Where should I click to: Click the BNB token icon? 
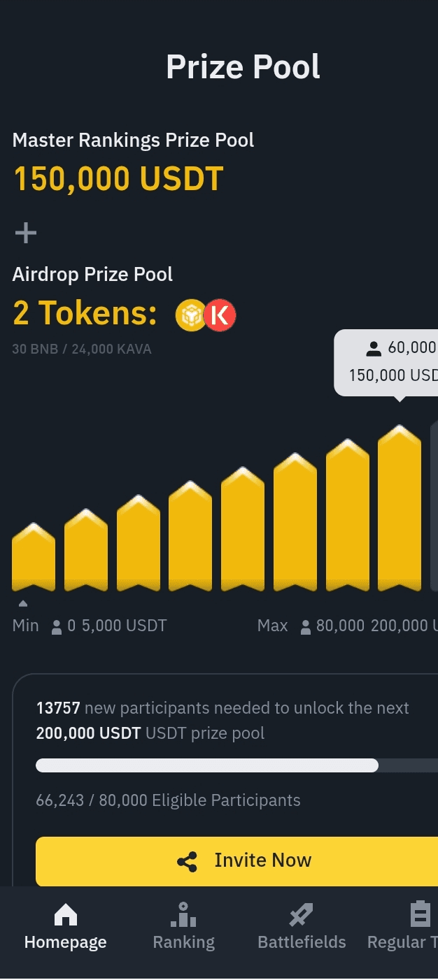tap(190, 315)
